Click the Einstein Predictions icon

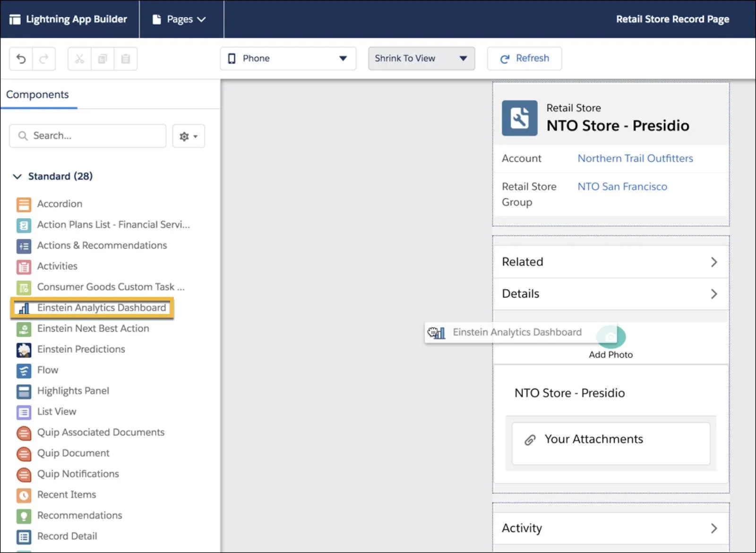[24, 350]
